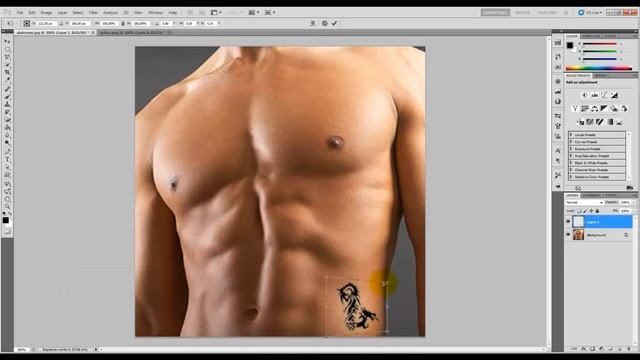Open the Layer menu
Viewport: 640px width, 360px height.
click(62, 13)
